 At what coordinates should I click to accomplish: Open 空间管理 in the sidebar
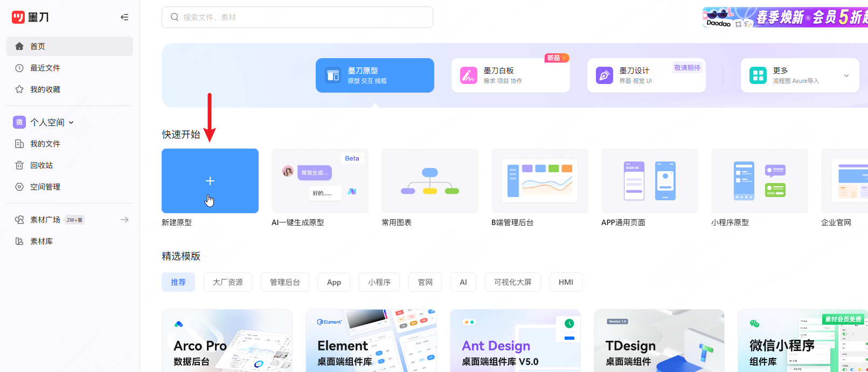point(70,187)
